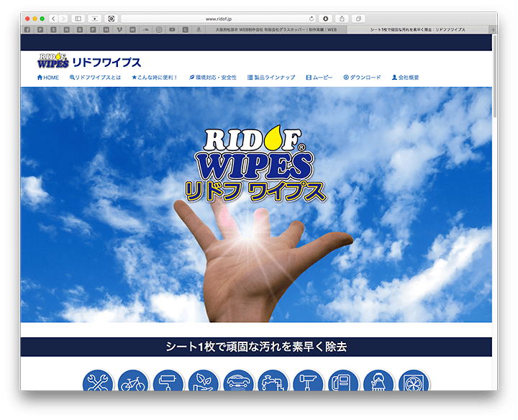Click the page vertical scrollbar thumb
This screenshot has height=420, width=518.
click(x=494, y=76)
